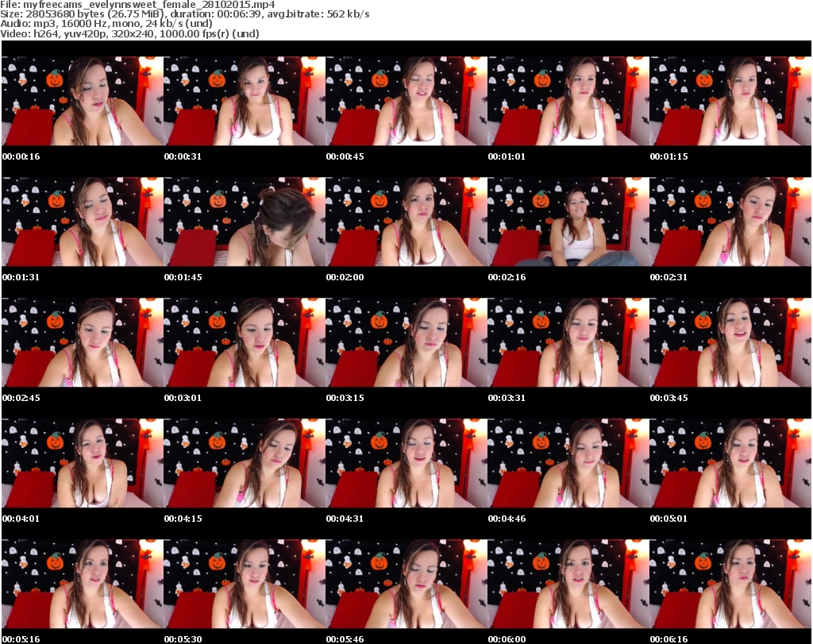The width and height of the screenshot is (813, 644).
Task: Click the timestamp label 00:04:15
Action: click(183, 519)
